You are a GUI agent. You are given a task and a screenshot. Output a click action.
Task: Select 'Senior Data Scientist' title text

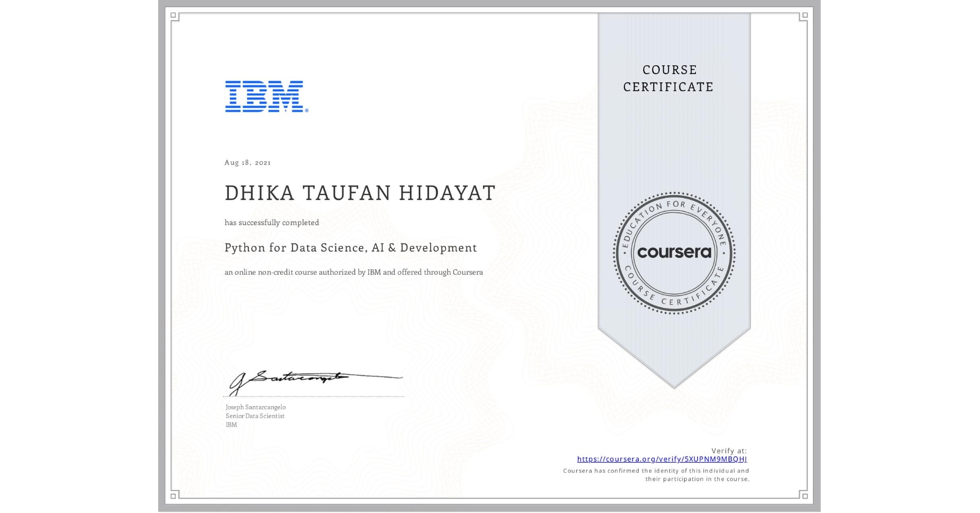255,416
